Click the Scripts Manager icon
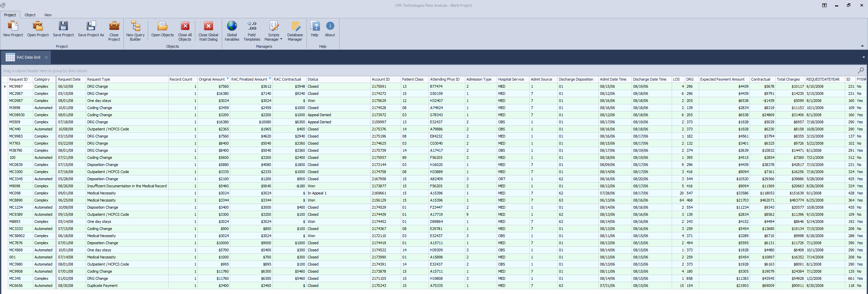The height and width of the screenshot is (294, 868). click(274, 26)
